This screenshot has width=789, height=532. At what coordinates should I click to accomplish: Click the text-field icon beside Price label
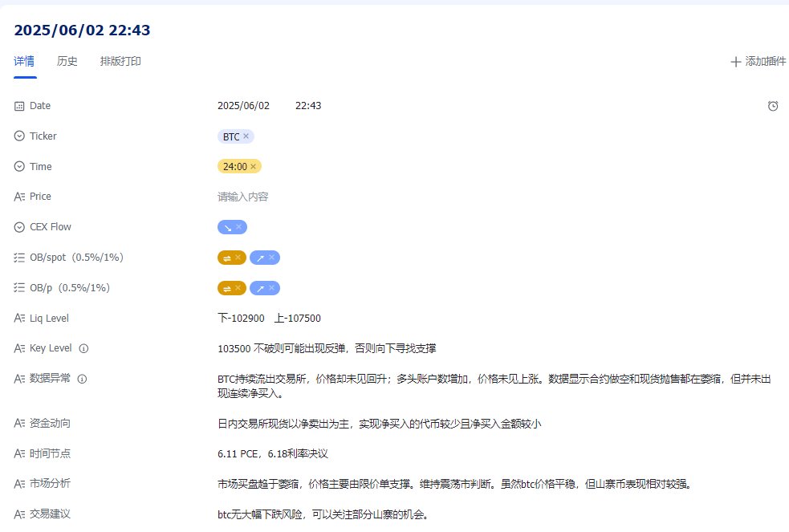click(x=19, y=197)
